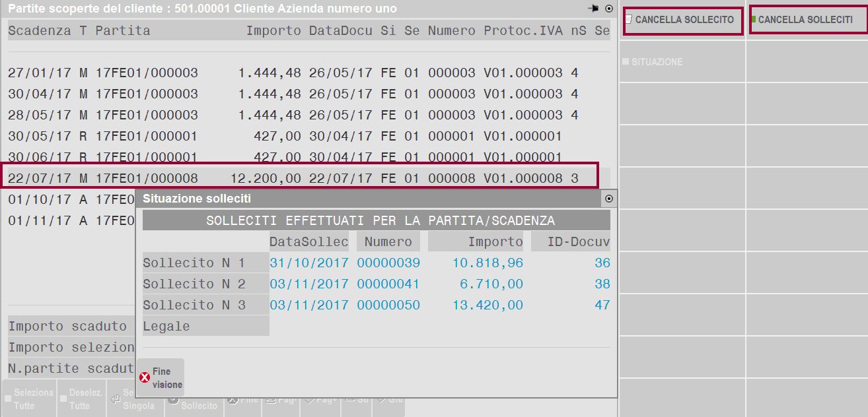Click the SITUAZIONE button icon

[x=626, y=62]
